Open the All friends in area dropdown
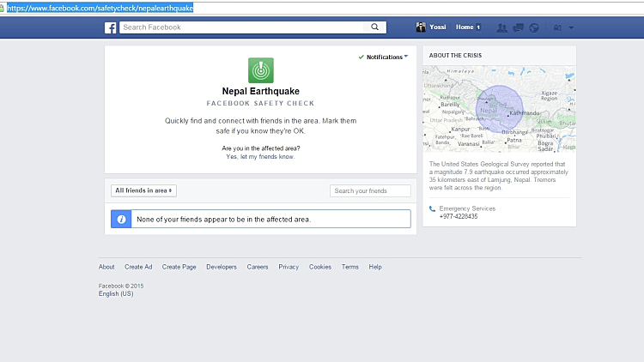The height and width of the screenshot is (362, 644). coord(143,190)
